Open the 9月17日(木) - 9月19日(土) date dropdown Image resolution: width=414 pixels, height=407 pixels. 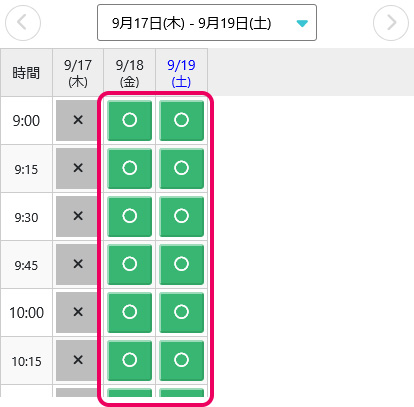point(207,23)
